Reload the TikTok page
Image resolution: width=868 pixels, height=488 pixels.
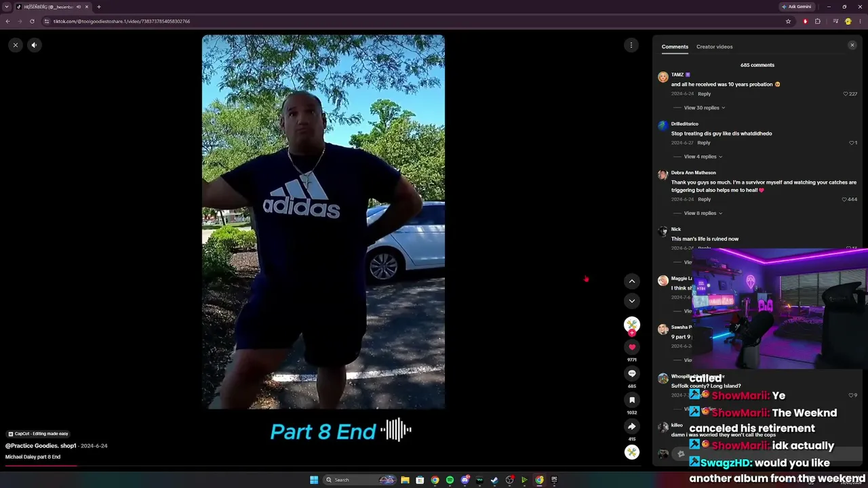tap(32, 21)
